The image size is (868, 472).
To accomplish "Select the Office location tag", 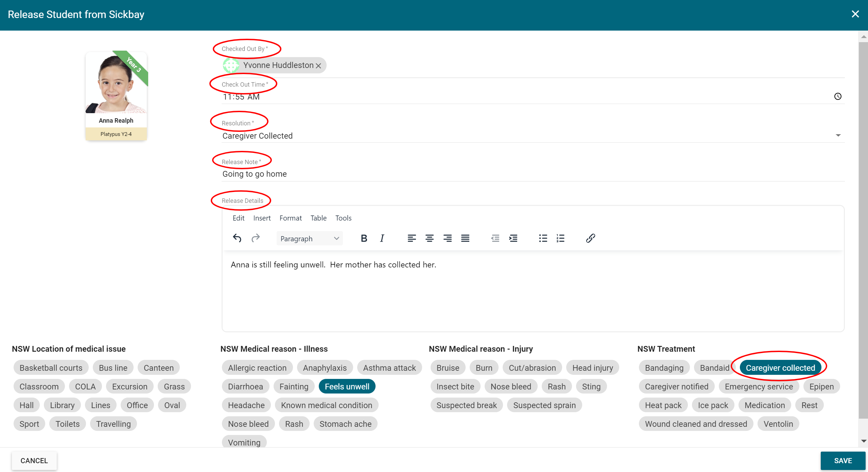I will pyautogui.click(x=137, y=405).
